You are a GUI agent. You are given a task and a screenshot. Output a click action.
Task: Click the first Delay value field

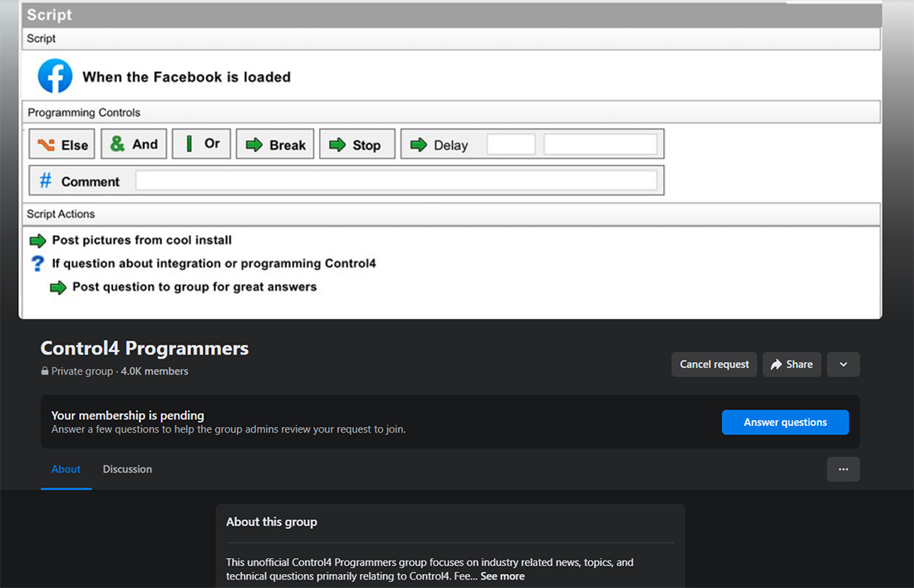coord(511,144)
